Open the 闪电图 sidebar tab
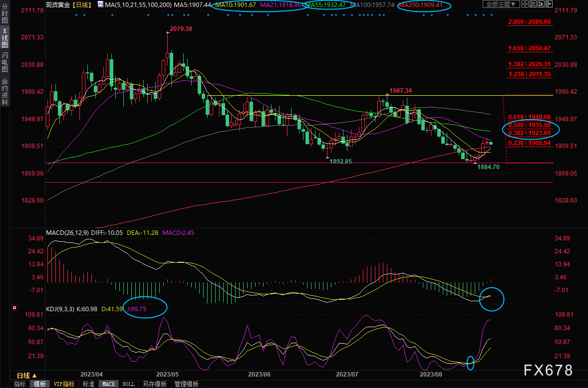Viewport: 588px width, 388px height. click(x=5, y=61)
